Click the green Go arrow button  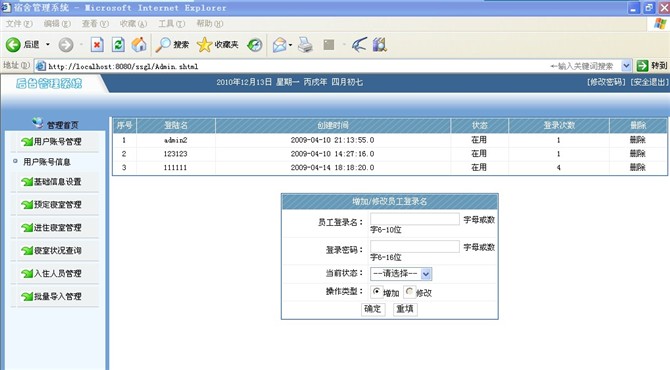coord(642,65)
